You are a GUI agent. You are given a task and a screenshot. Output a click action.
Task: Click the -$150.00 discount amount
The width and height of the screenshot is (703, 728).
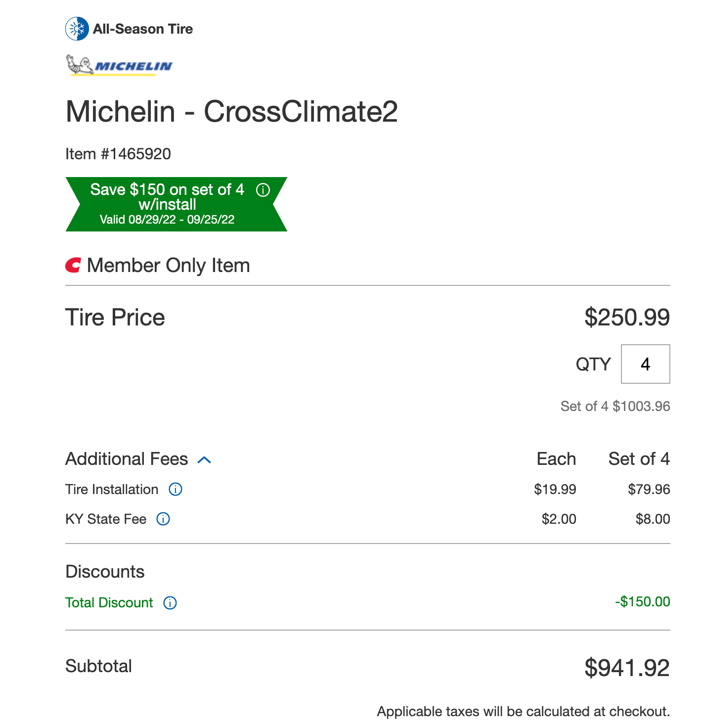click(x=643, y=601)
